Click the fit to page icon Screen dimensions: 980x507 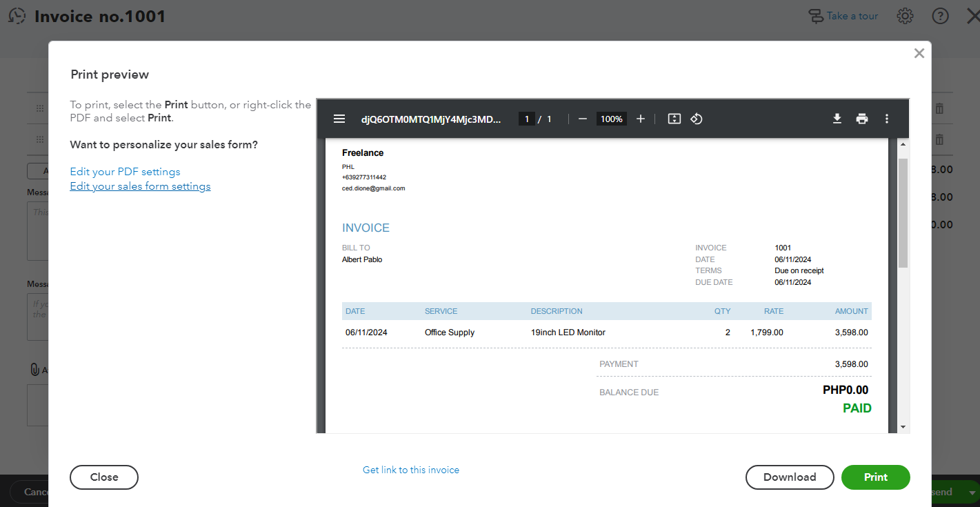tap(674, 119)
